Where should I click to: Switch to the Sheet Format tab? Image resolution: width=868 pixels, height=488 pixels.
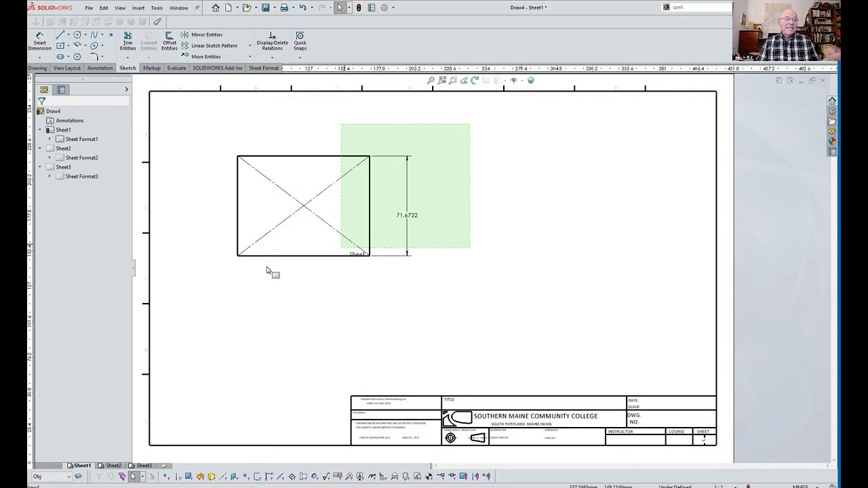[x=264, y=68]
